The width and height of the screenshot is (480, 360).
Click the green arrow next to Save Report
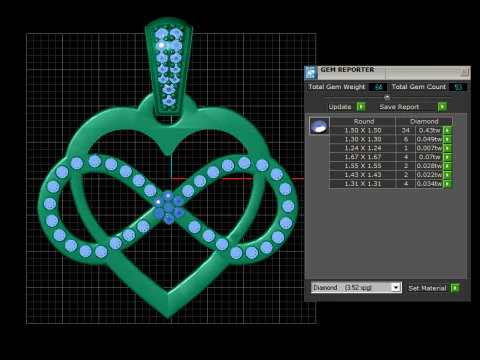coord(442,107)
